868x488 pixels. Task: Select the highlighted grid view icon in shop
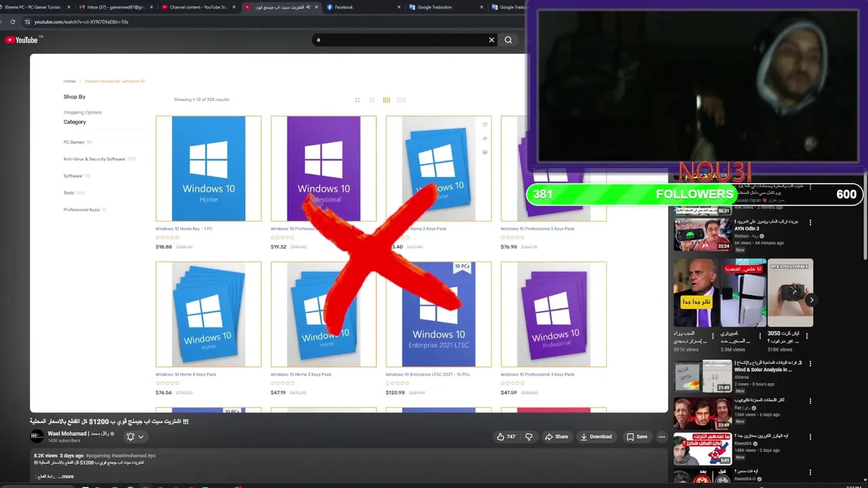coord(387,100)
